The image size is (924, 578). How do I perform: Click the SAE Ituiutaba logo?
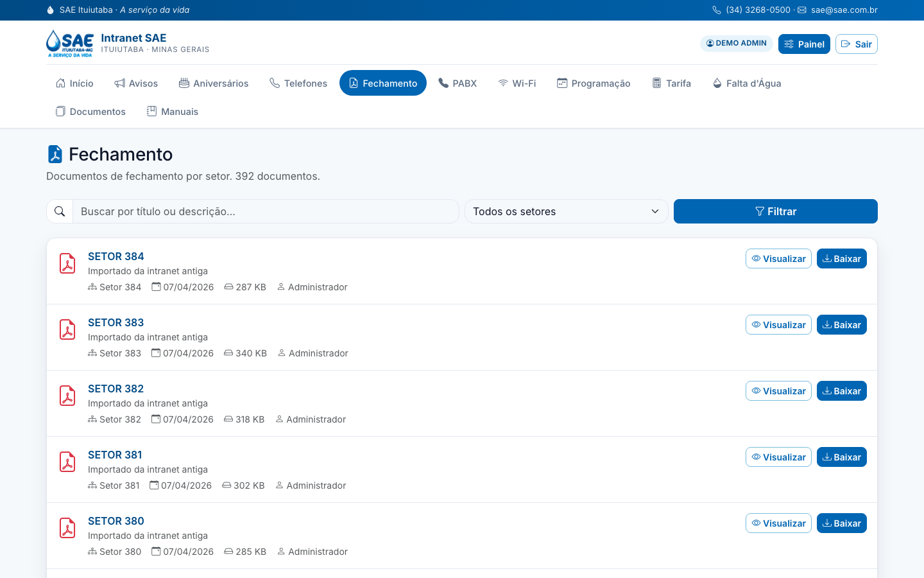70,44
